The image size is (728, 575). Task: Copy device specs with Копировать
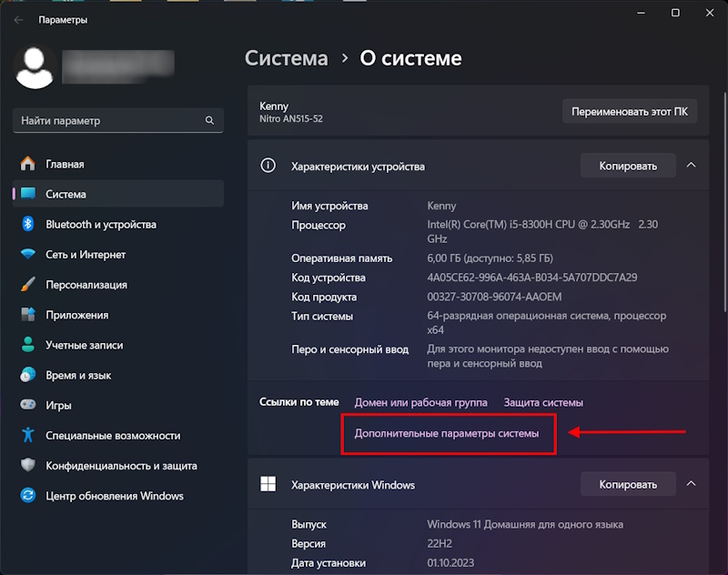[628, 166]
